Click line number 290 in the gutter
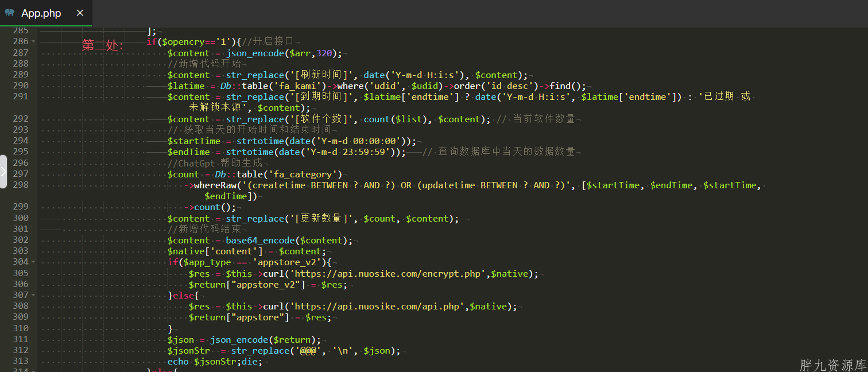The image size is (868, 372). pos(21,86)
